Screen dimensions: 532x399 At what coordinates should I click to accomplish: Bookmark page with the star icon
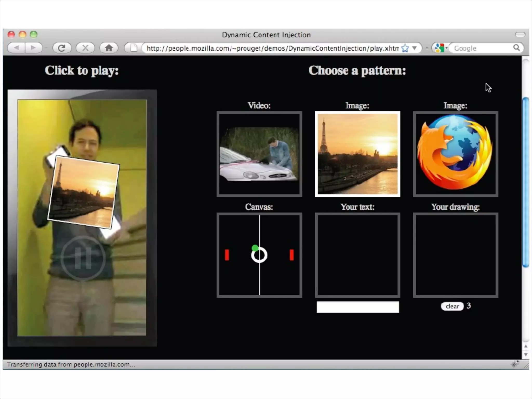pyautogui.click(x=405, y=48)
